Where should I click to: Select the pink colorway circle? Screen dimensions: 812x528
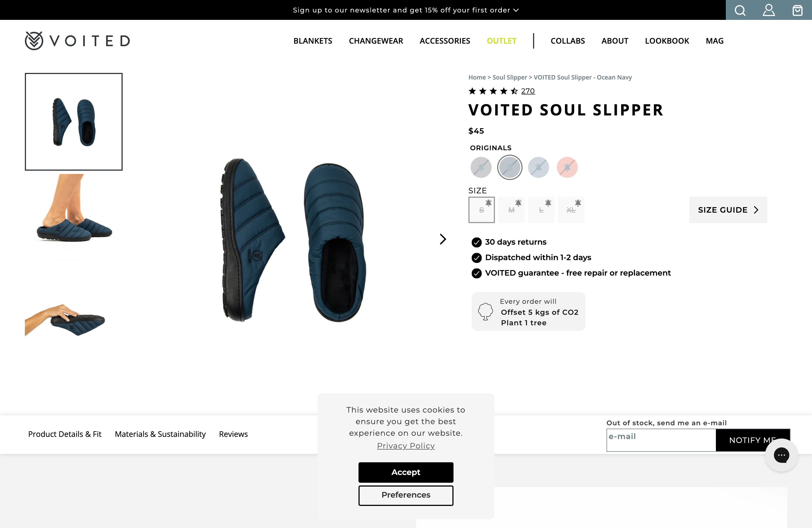(x=567, y=167)
